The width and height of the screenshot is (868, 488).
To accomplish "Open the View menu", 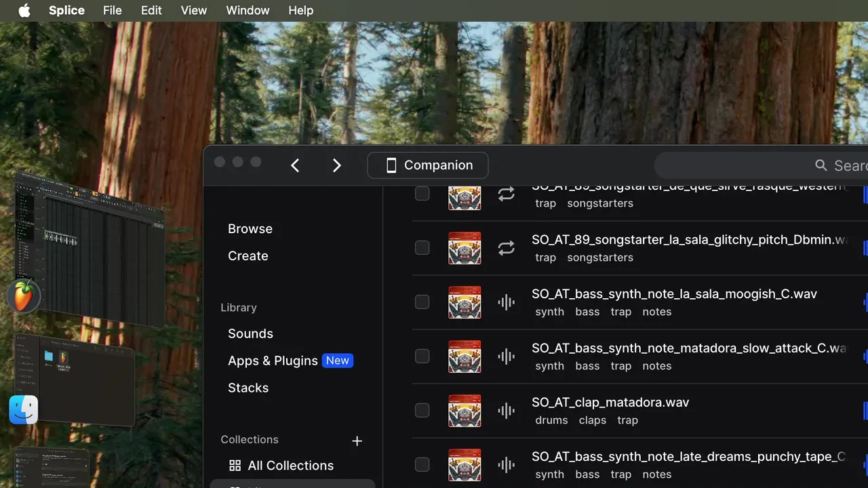I will [194, 10].
